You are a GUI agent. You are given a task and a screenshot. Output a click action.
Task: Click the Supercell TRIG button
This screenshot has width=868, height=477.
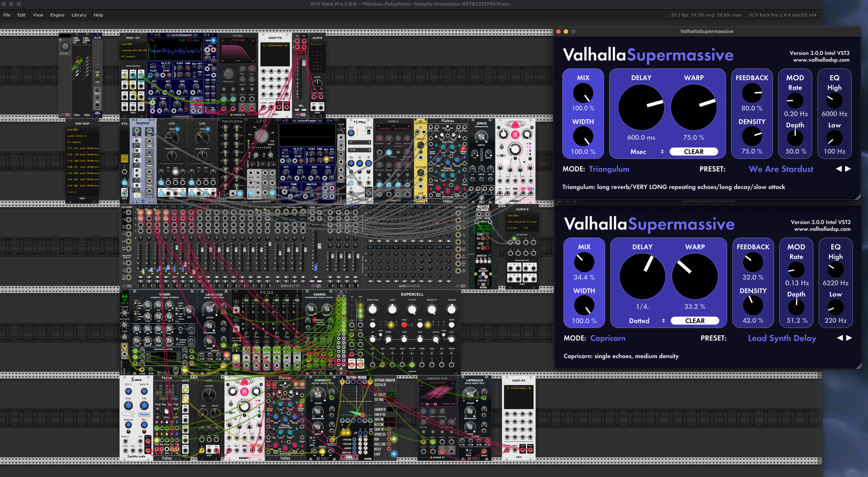pos(420,325)
